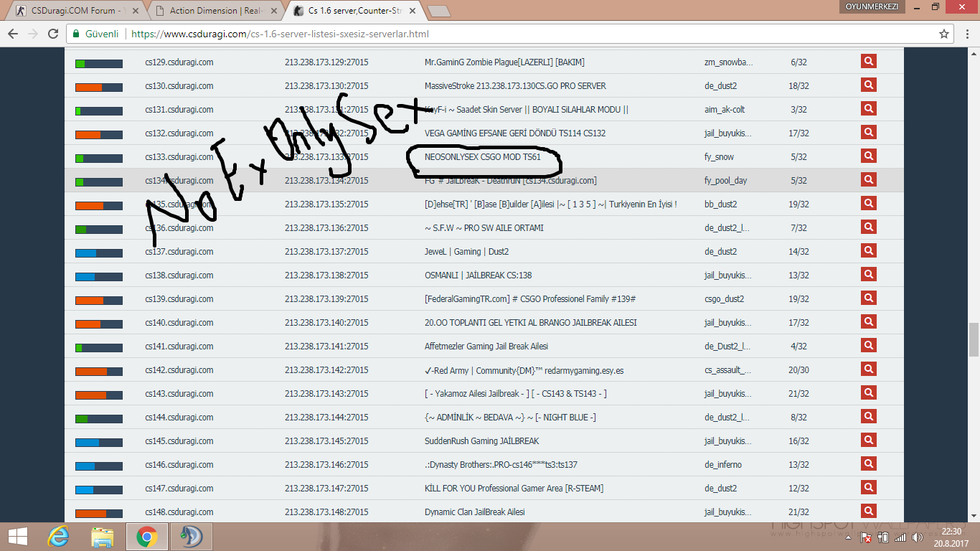980x551 pixels.
Task: Open details icon for Affetmezler Gaming row
Action: point(869,346)
